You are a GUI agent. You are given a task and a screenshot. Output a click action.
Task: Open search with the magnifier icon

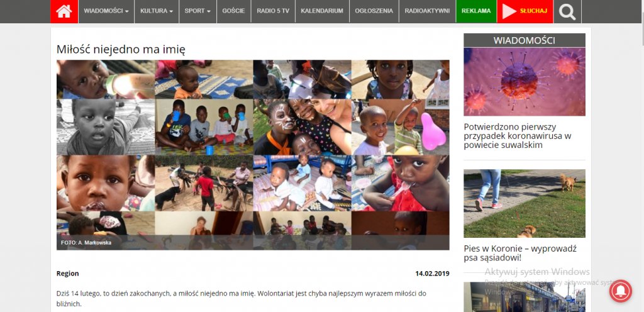click(567, 11)
